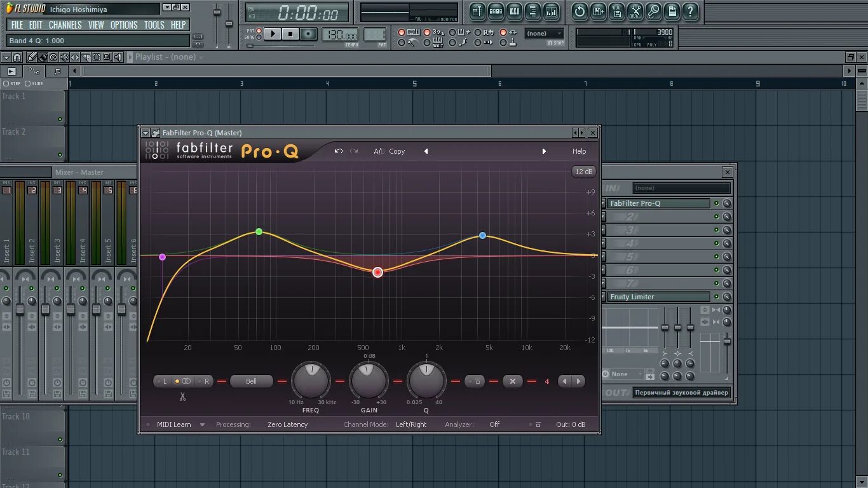Viewport: 868px width, 488px height.
Task: Open the mixer OUT audio driver selector
Action: (682, 393)
